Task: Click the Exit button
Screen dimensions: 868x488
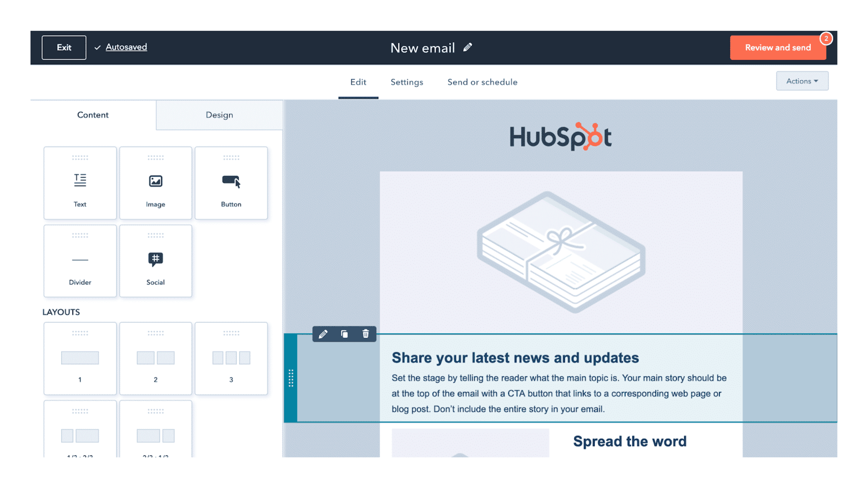Action: (x=64, y=47)
